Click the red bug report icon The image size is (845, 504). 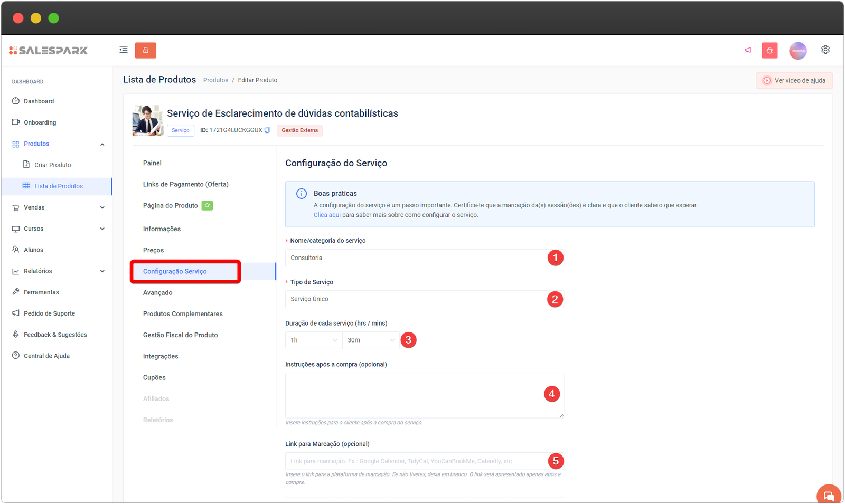(x=769, y=50)
